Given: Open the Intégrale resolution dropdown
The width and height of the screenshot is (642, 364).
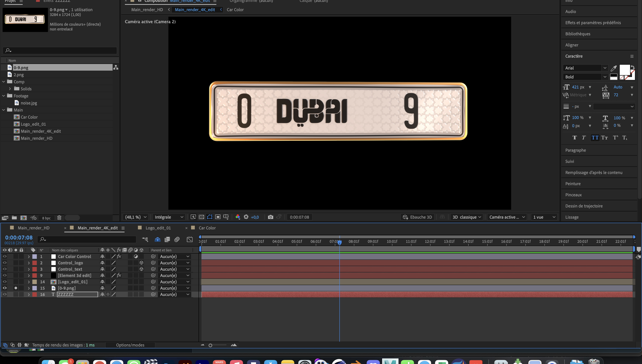Looking at the screenshot, I should (x=169, y=217).
